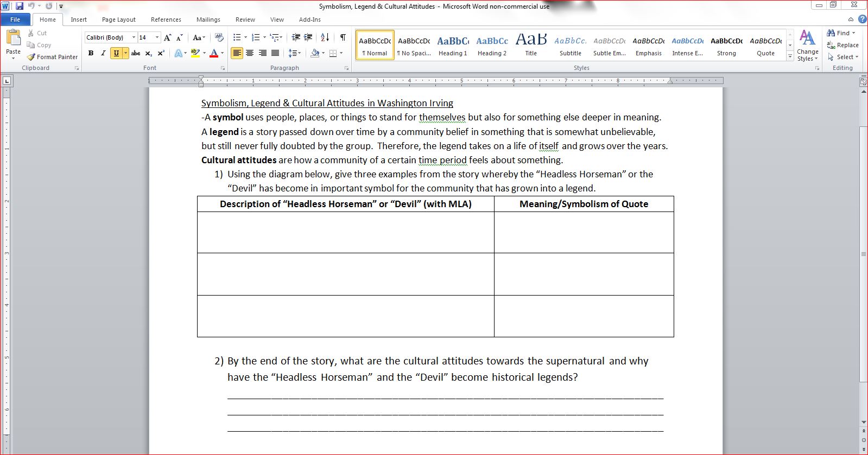Increase paragraph indent
This screenshot has height=455, width=868.
[308, 37]
